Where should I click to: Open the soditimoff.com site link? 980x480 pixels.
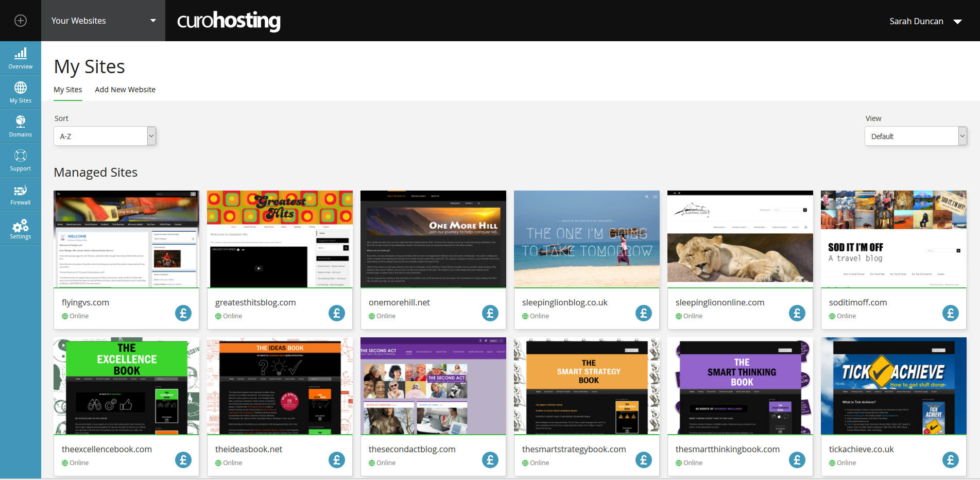click(x=858, y=302)
